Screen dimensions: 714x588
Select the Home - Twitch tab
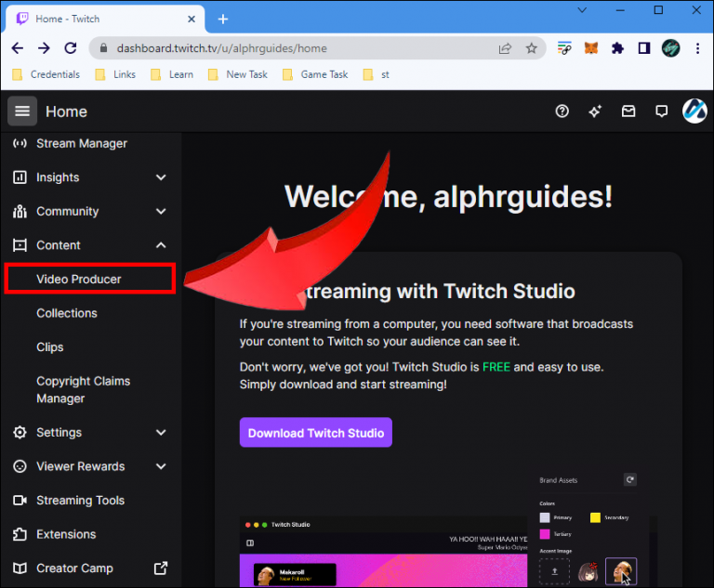105,20
